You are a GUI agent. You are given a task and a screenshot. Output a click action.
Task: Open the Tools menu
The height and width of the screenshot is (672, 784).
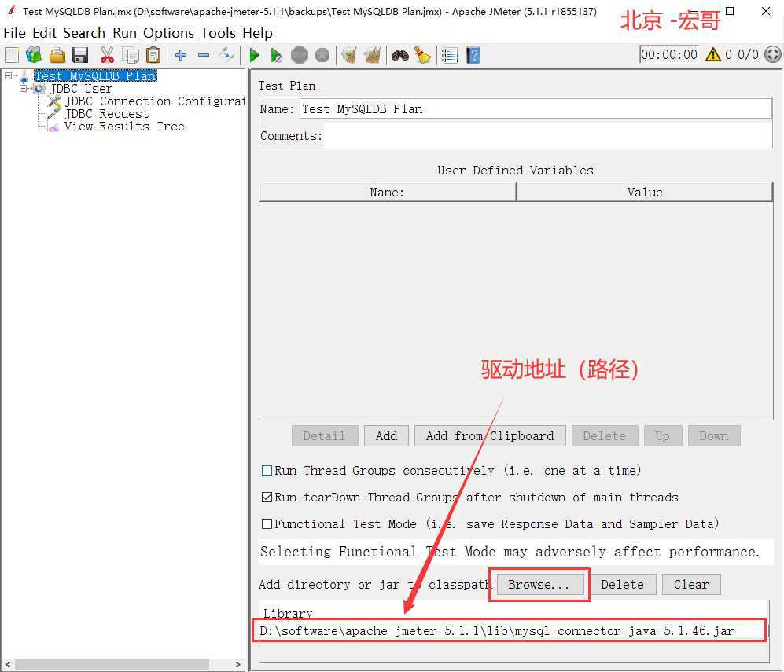pyautogui.click(x=218, y=33)
